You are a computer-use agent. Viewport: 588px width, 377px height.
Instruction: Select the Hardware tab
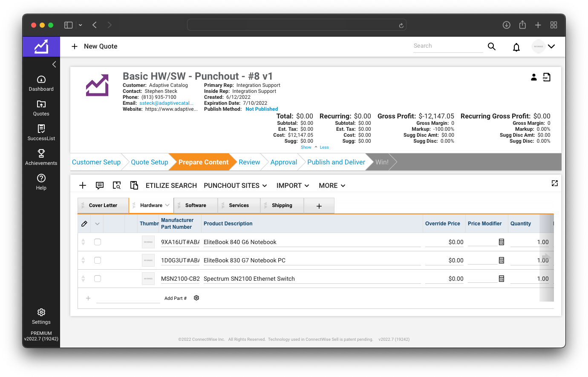click(151, 205)
